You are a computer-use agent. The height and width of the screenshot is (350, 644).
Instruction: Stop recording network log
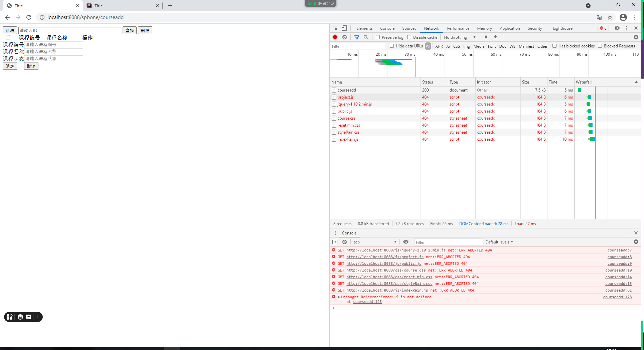click(335, 37)
